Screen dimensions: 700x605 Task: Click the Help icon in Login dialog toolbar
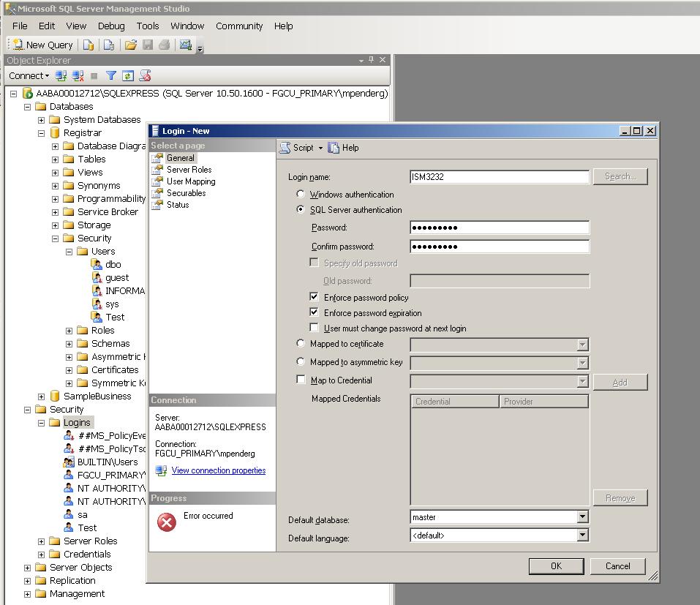click(334, 148)
